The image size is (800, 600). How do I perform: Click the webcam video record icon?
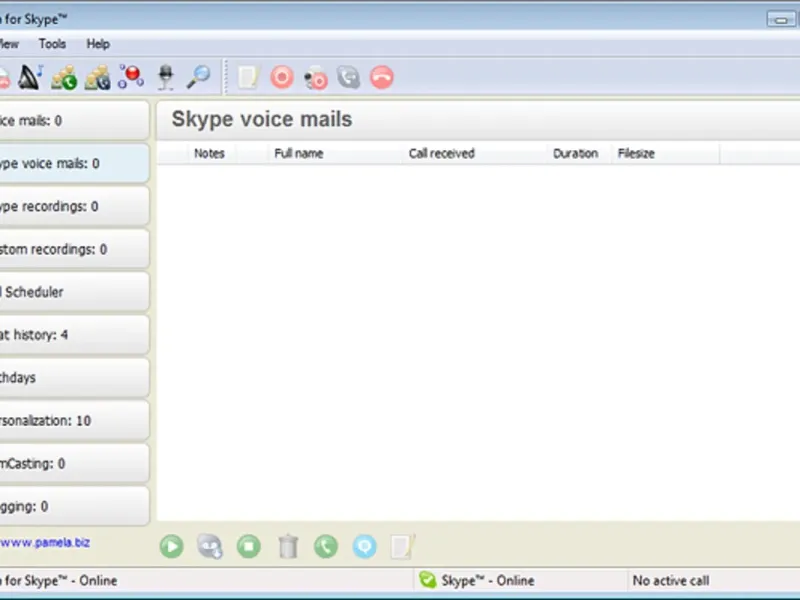(x=315, y=78)
